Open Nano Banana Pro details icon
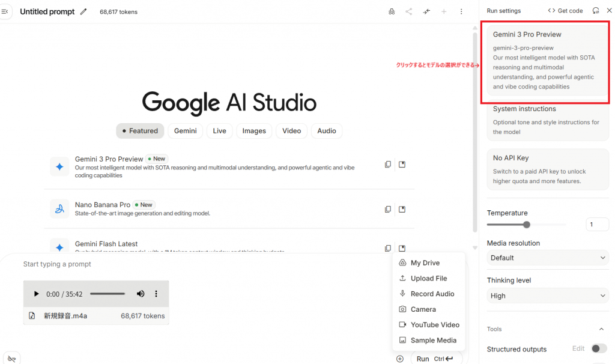 click(x=402, y=209)
